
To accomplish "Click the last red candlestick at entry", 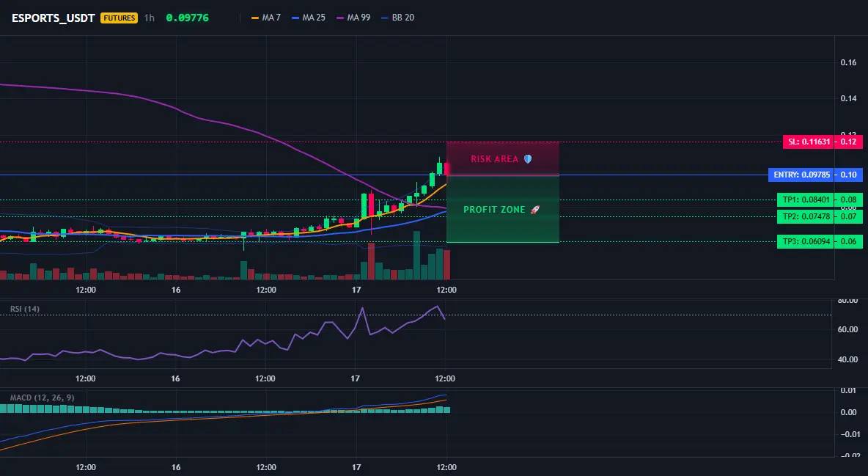I will (x=446, y=169).
